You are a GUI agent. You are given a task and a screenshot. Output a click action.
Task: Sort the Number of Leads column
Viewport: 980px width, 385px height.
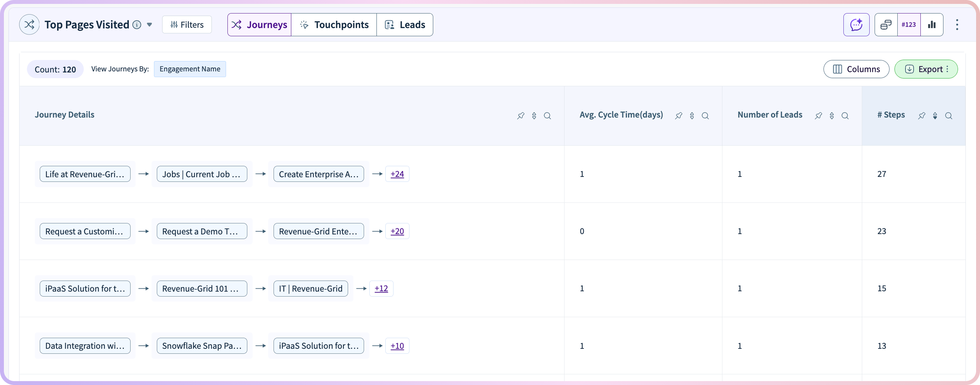tap(832, 116)
